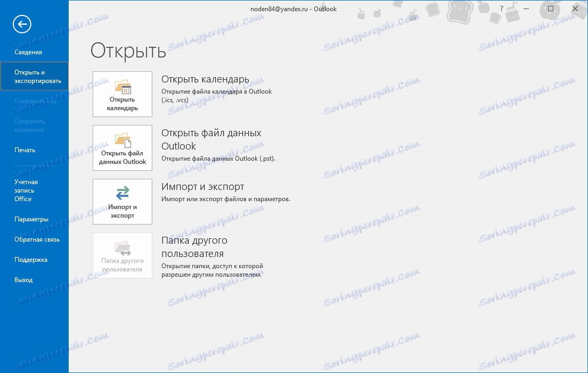
Task: Select Открыть и экспортировать in the sidebar
Action: (34, 76)
